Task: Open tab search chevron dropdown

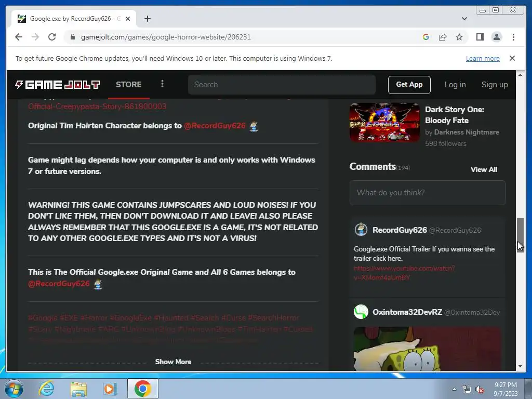Action: pyautogui.click(x=464, y=19)
